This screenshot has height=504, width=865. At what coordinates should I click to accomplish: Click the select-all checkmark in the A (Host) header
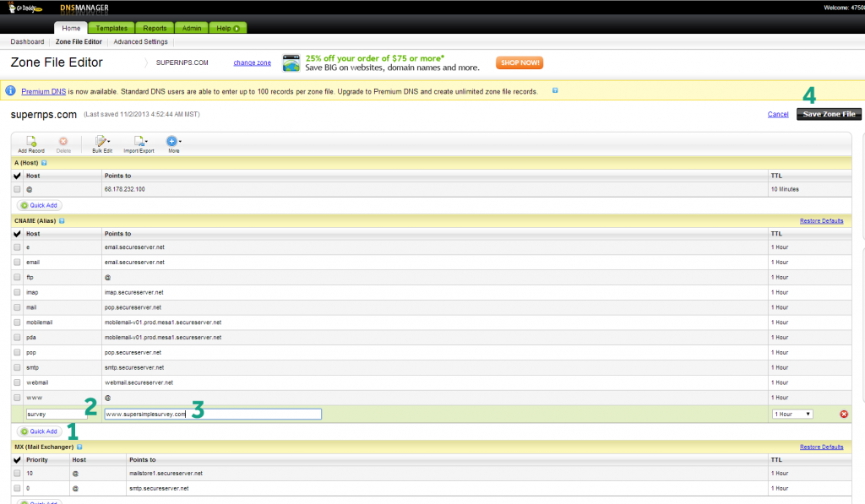[17, 176]
